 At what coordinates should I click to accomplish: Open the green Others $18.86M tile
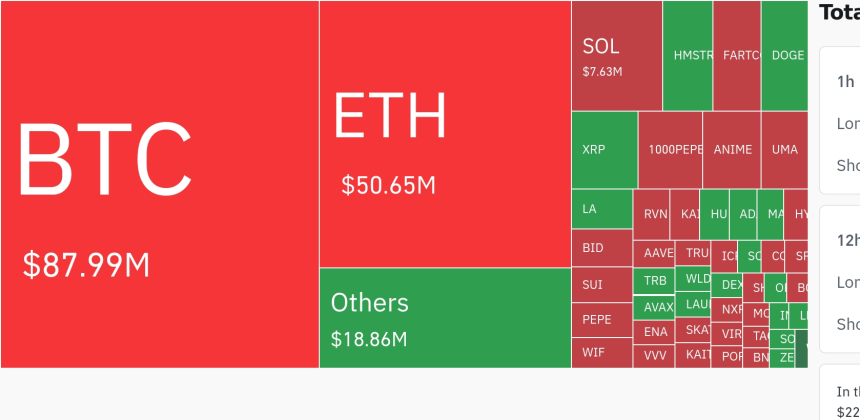click(x=445, y=318)
